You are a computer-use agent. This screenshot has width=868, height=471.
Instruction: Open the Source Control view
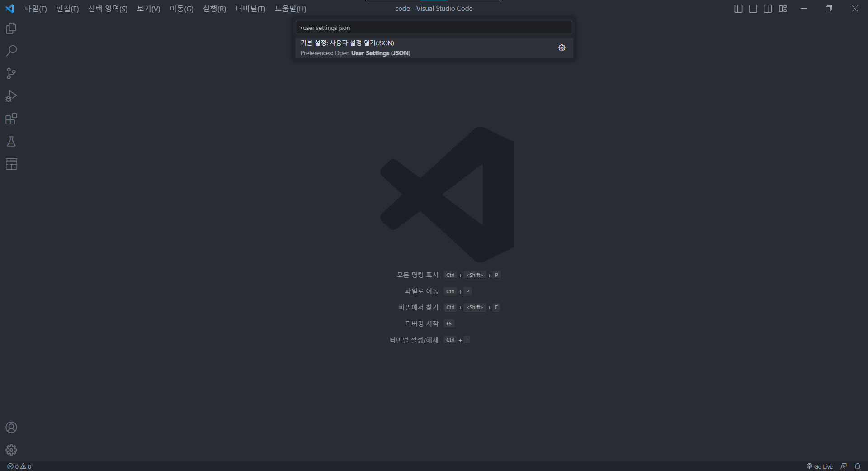11,73
